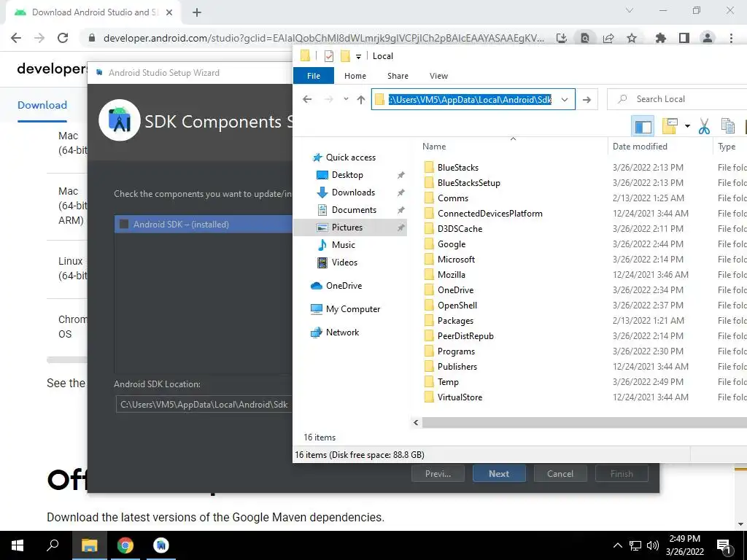Click the Explorer Back navigation arrow
747x560 pixels.
307,99
